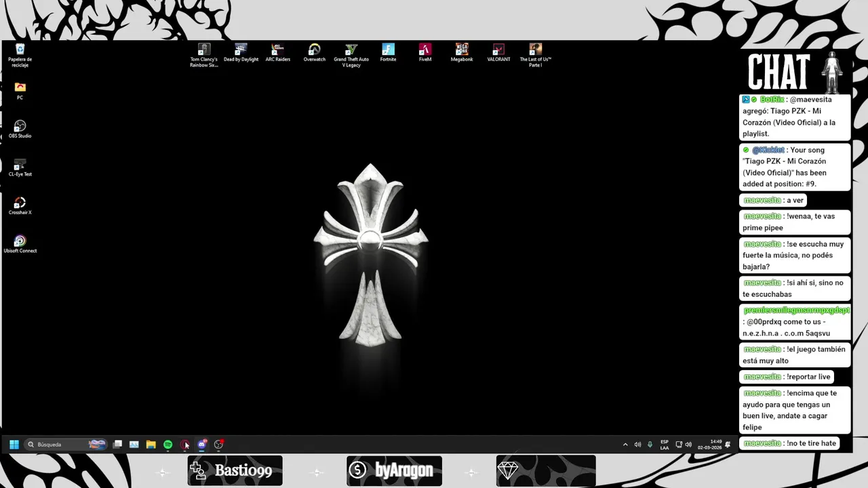The width and height of the screenshot is (868, 488).
Task: Click chat message "!no te tire hate"
Action: pos(790,443)
